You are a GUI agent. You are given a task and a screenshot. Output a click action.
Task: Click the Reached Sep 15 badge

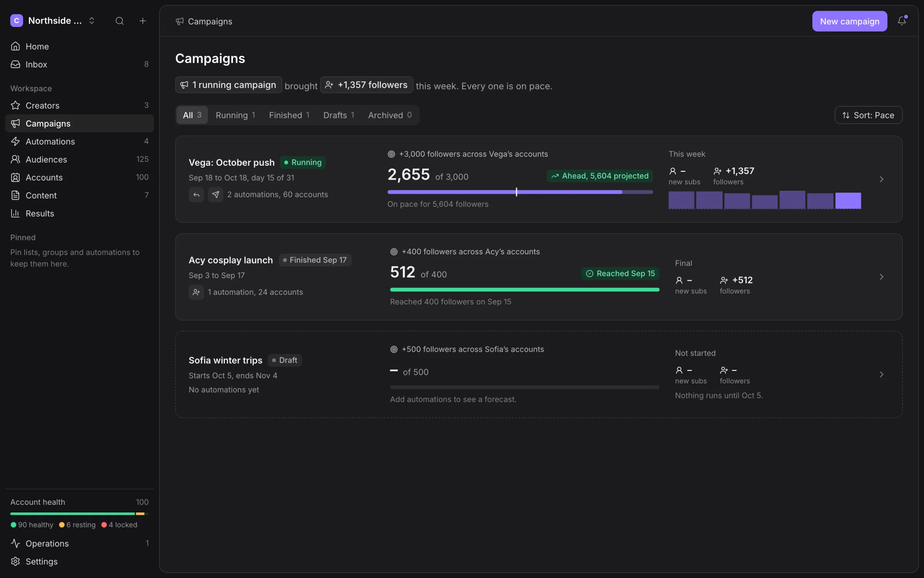620,274
